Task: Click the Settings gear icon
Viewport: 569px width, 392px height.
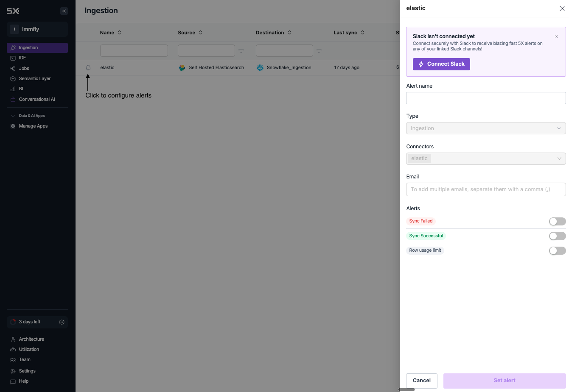Action: pos(13,371)
